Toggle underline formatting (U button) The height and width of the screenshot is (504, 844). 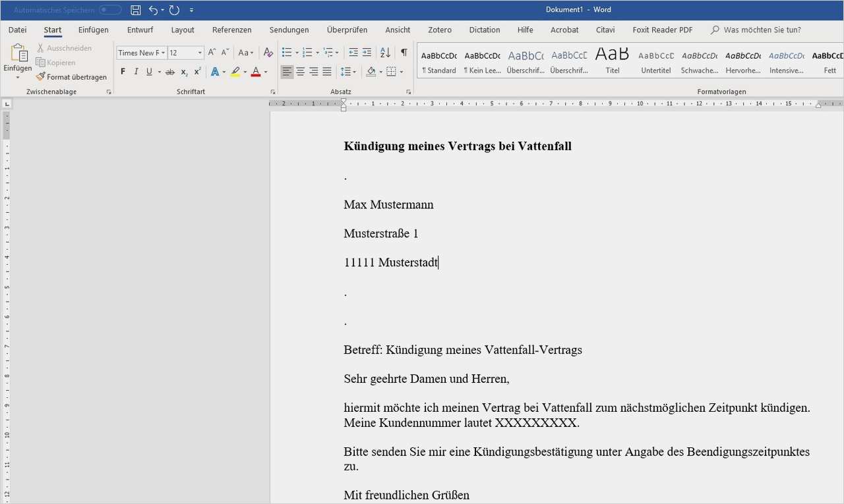pos(149,72)
